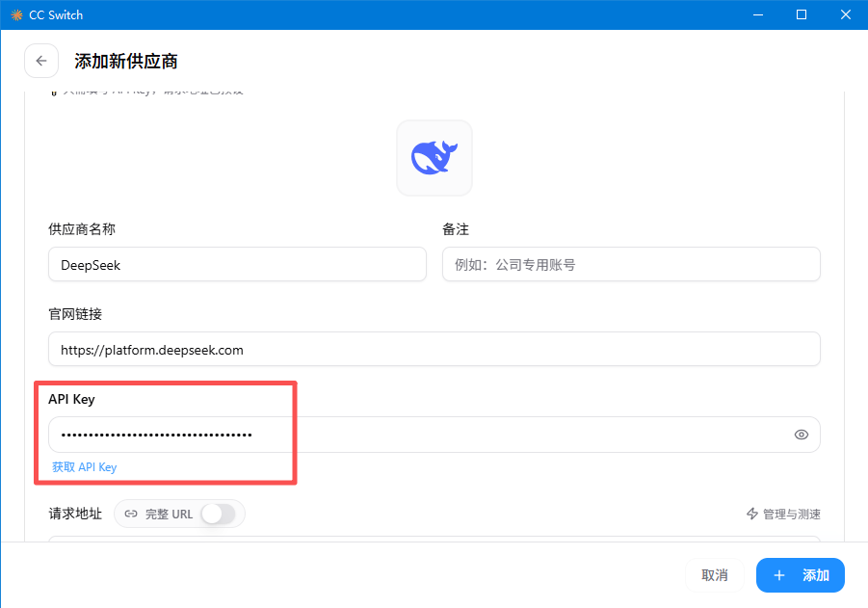Confirm with the blue 添加 button
Image resolution: width=868 pixels, height=608 pixels.
[x=801, y=575]
